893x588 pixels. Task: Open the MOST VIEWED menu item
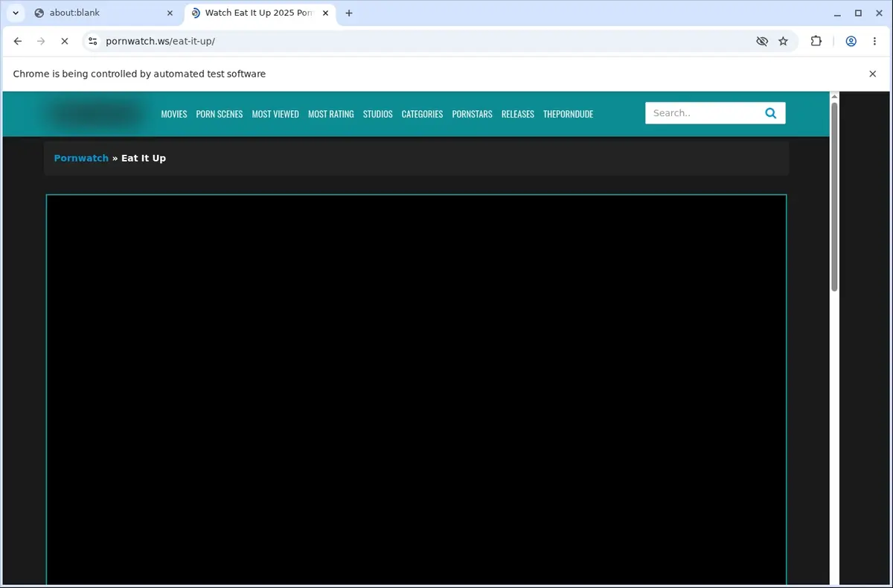pyautogui.click(x=275, y=114)
